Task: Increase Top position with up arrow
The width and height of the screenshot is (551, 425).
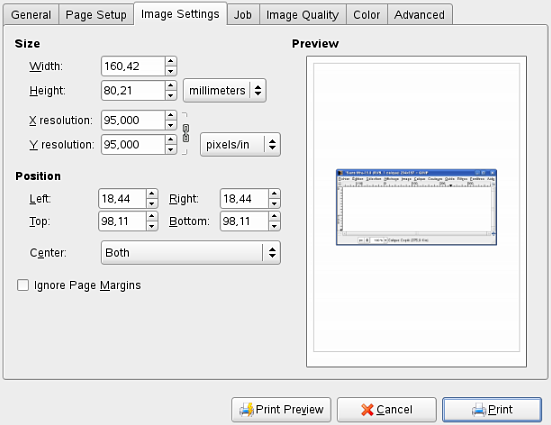Action: (x=152, y=216)
